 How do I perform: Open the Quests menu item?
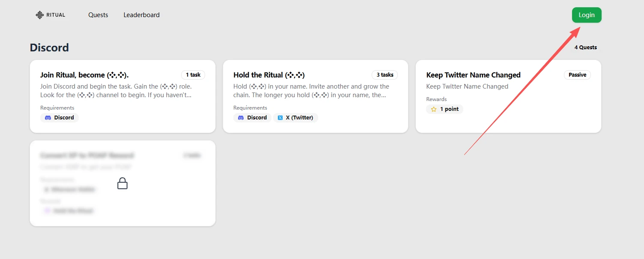tap(98, 15)
